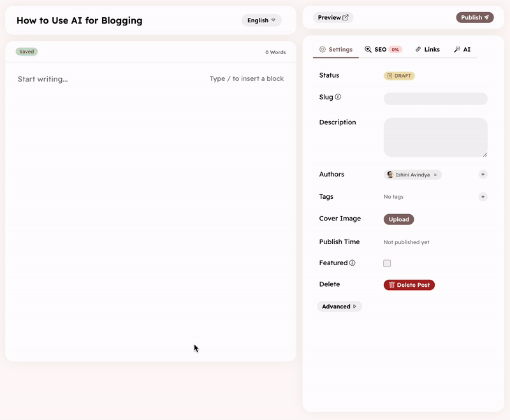Click into the Slug input field
Viewport: 510px width, 420px height.
click(435, 99)
